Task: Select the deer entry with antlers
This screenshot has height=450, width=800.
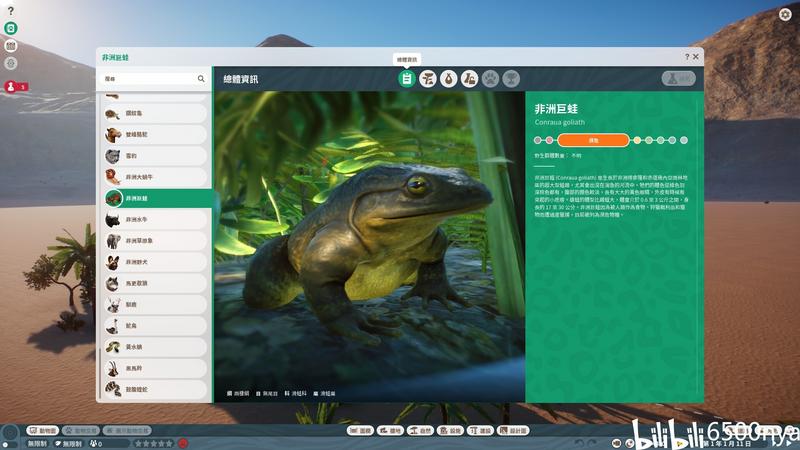Action: [156, 305]
